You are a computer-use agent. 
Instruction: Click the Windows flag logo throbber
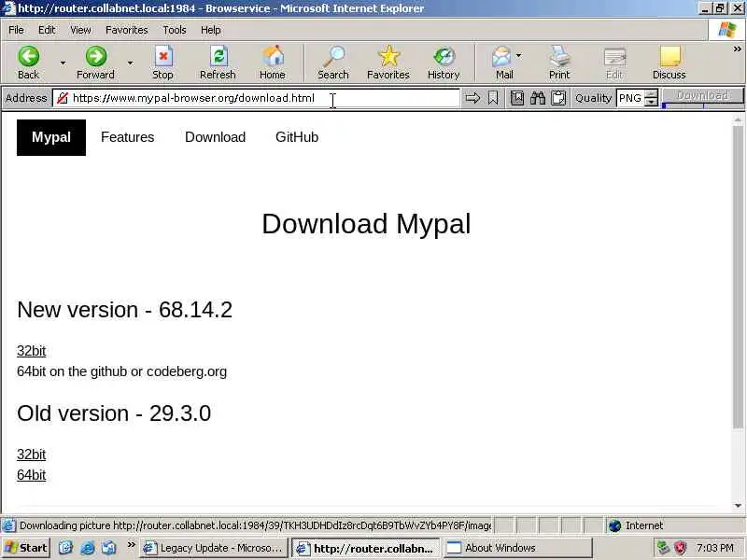coord(727,30)
